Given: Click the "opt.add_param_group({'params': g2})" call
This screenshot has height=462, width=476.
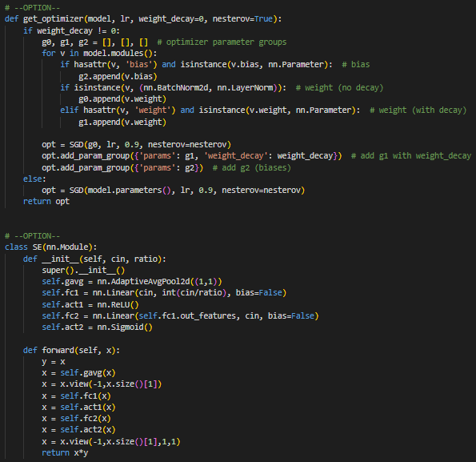Looking at the screenshot, I should coord(122,167).
